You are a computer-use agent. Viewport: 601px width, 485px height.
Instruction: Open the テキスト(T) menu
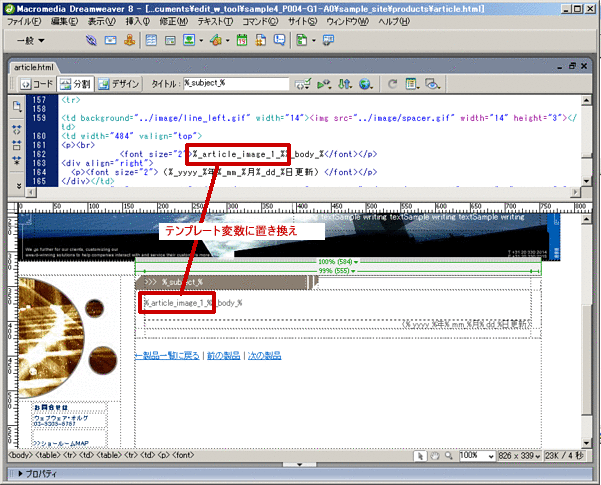pyautogui.click(x=215, y=21)
